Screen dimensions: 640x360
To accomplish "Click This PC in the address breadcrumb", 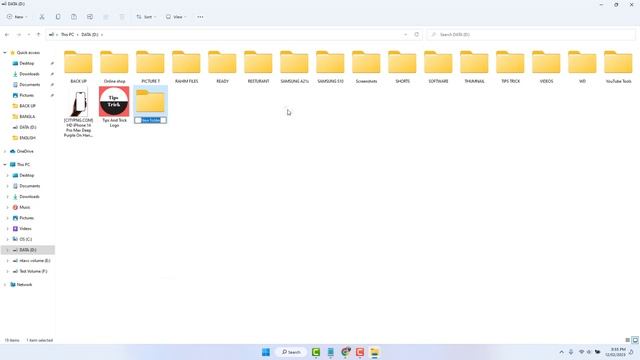I will (x=67, y=35).
